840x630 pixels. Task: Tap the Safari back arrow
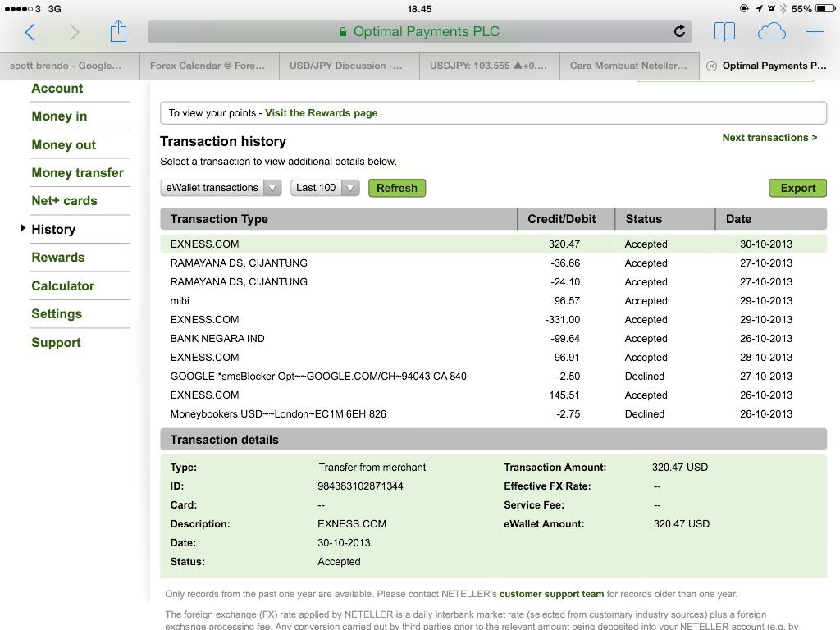(30, 32)
